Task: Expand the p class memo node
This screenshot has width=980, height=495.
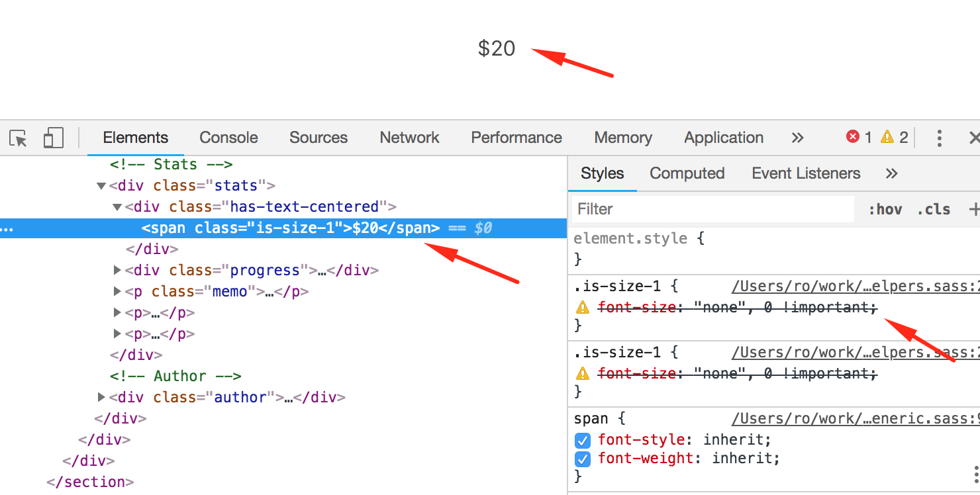Action: 117,291
